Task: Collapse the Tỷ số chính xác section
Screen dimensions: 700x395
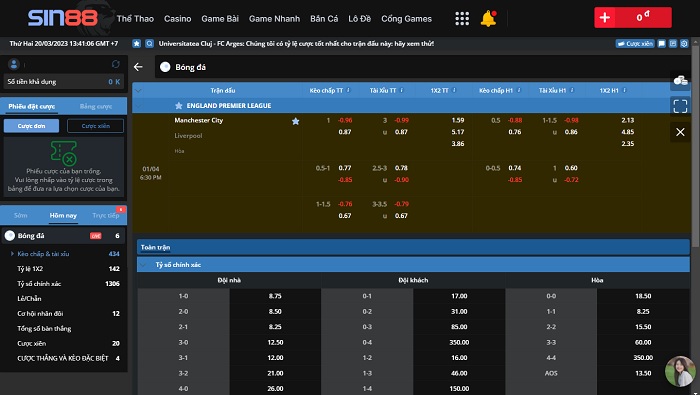Action: 143,265
